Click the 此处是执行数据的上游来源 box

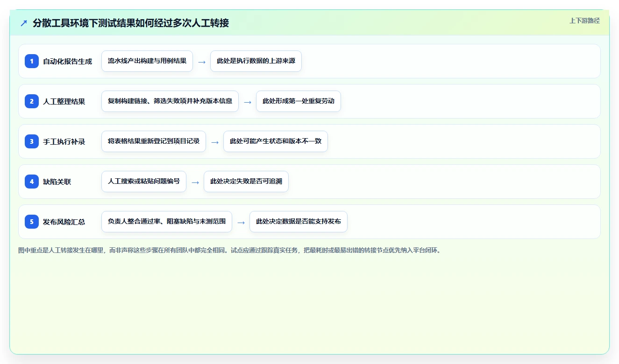(x=256, y=61)
